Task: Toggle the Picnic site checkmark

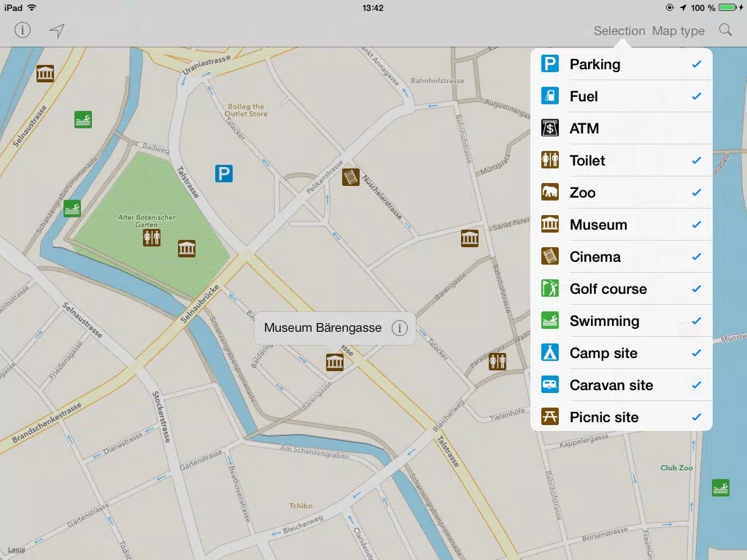Action: click(696, 417)
